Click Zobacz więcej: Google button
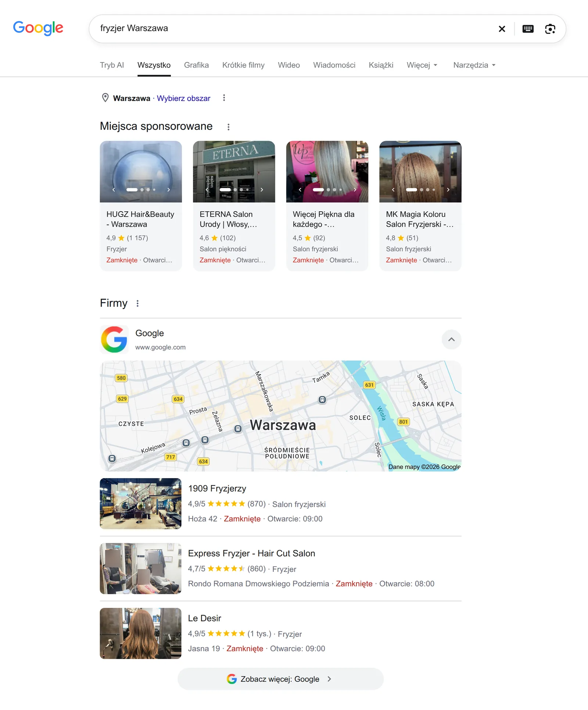588x710 pixels. coord(280,679)
